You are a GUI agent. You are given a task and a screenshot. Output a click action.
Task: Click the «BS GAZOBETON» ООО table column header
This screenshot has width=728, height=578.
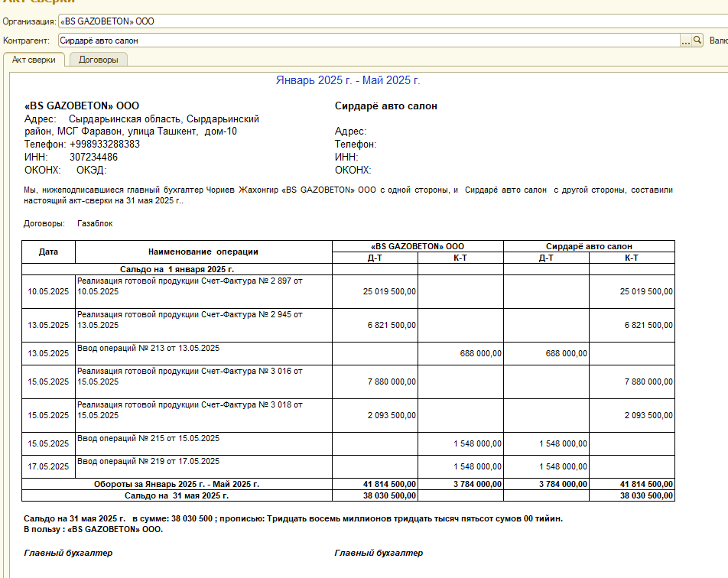pos(418,246)
